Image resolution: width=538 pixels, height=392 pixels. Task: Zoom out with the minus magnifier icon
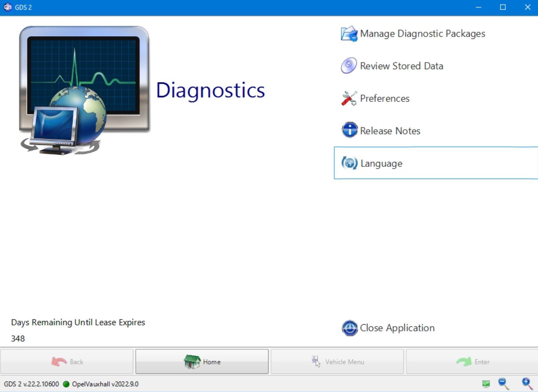pyautogui.click(x=504, y=384)
